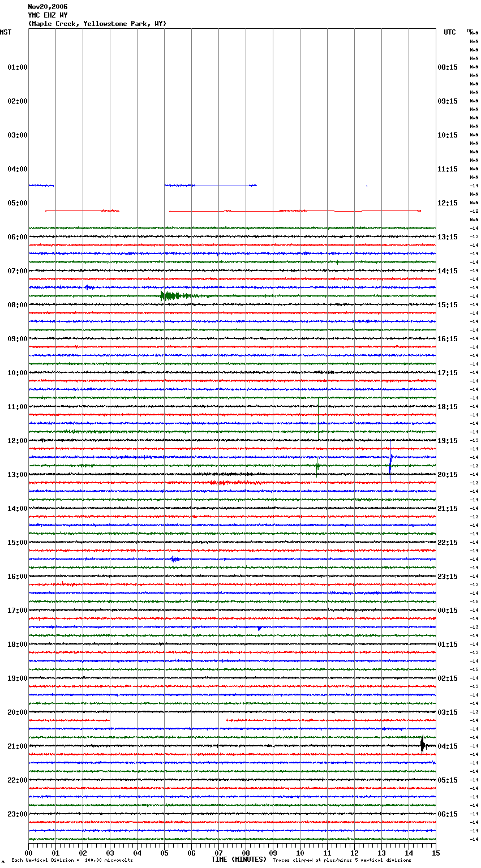Click the 00:15 UTC row label

[x=448, y=611]
